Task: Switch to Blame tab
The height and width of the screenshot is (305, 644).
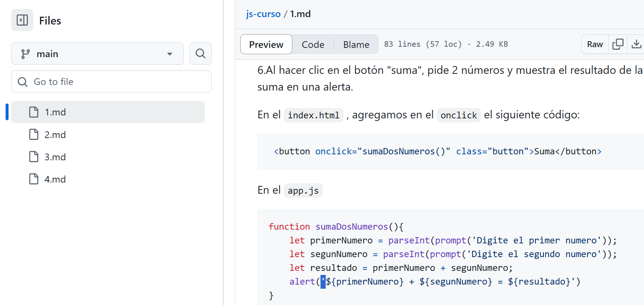Action: pos(356,45)
